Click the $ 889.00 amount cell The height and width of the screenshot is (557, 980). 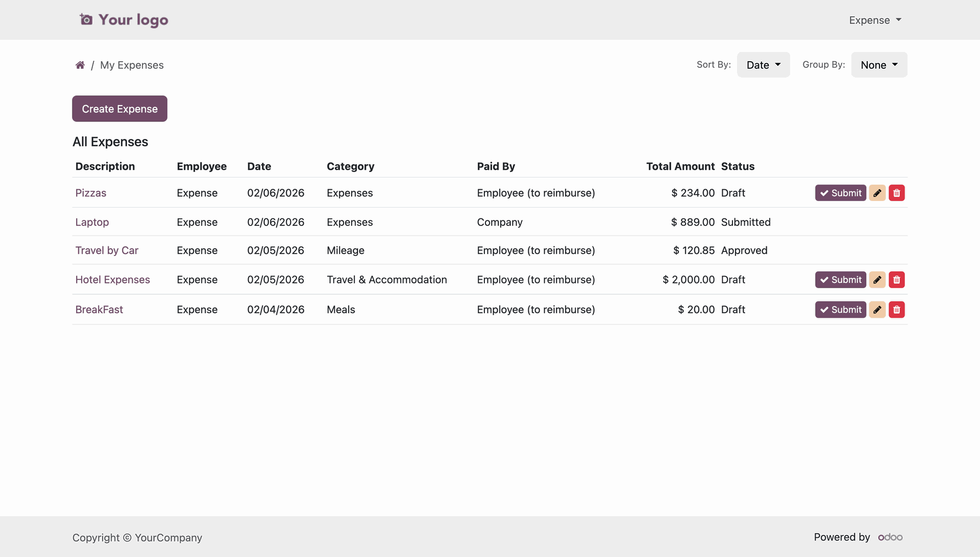(x=693, y=222)
